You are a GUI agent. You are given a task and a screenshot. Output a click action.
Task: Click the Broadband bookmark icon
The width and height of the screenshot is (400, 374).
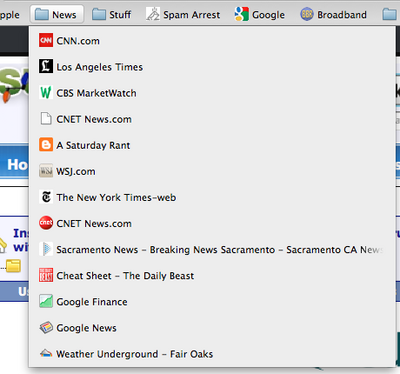click(x=307, y=14)
